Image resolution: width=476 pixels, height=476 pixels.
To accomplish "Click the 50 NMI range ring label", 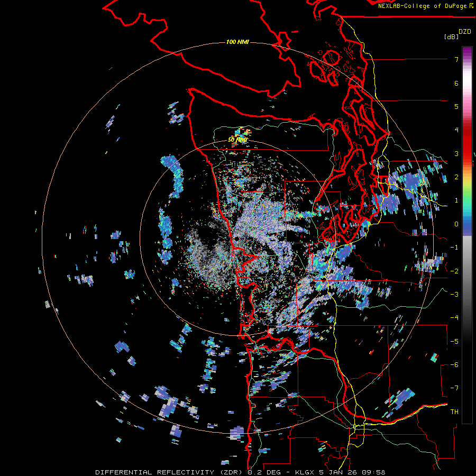I will pos(237,140).
